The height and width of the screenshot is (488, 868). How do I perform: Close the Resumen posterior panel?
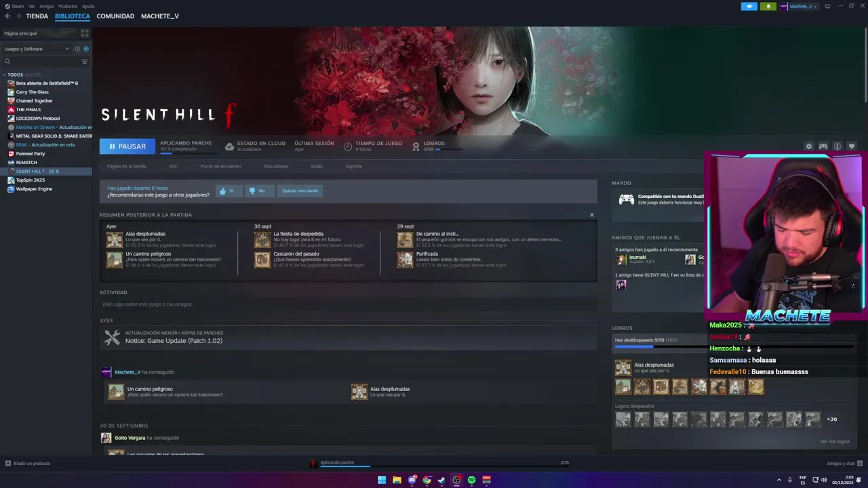point(591,215)
